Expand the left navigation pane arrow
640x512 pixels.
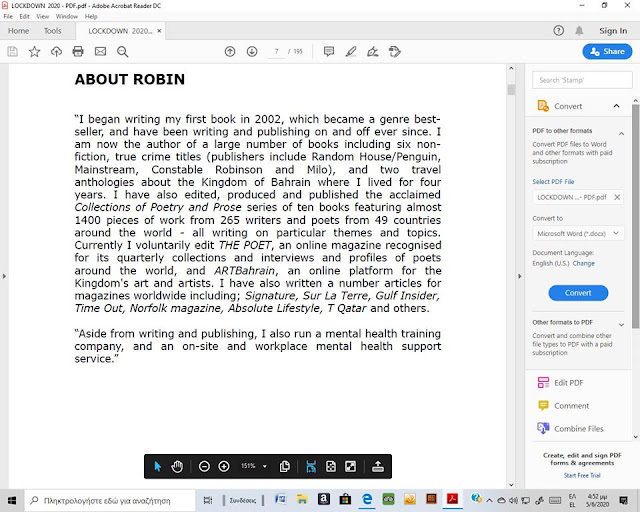pyautogui.click(x=4, y=276)
